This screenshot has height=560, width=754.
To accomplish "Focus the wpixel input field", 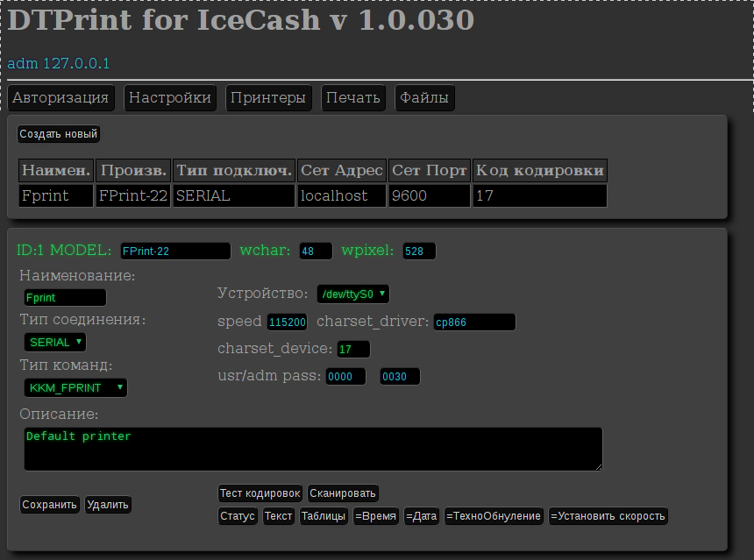I will [419, 251].
